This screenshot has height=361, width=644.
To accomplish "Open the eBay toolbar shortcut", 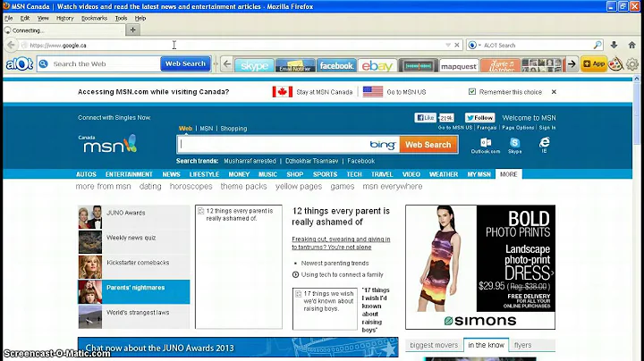I will [x=377, y=65].
